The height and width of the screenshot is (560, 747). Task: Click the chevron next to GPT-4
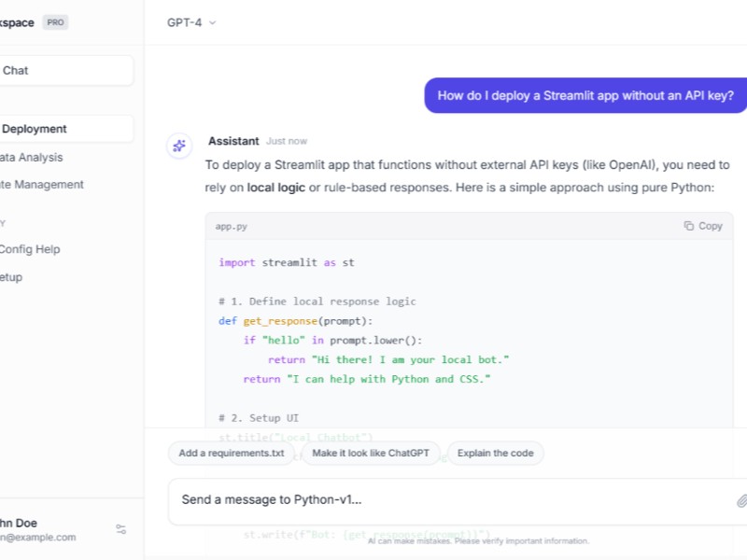(x=213, y=22)
